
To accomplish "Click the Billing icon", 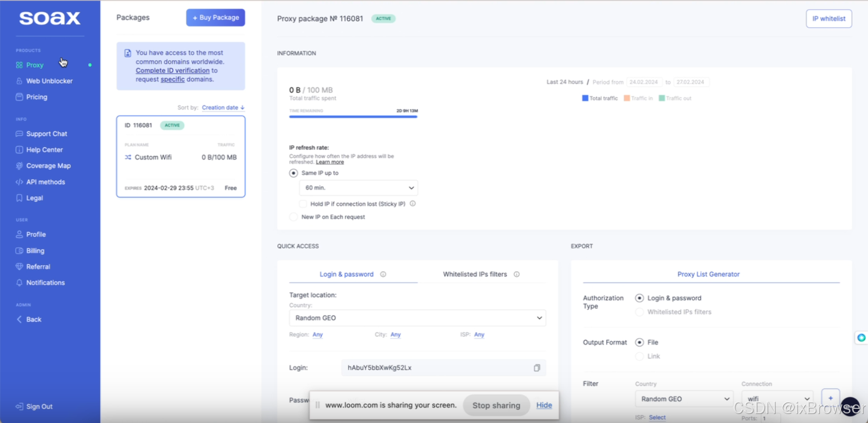I will [19, 251].
